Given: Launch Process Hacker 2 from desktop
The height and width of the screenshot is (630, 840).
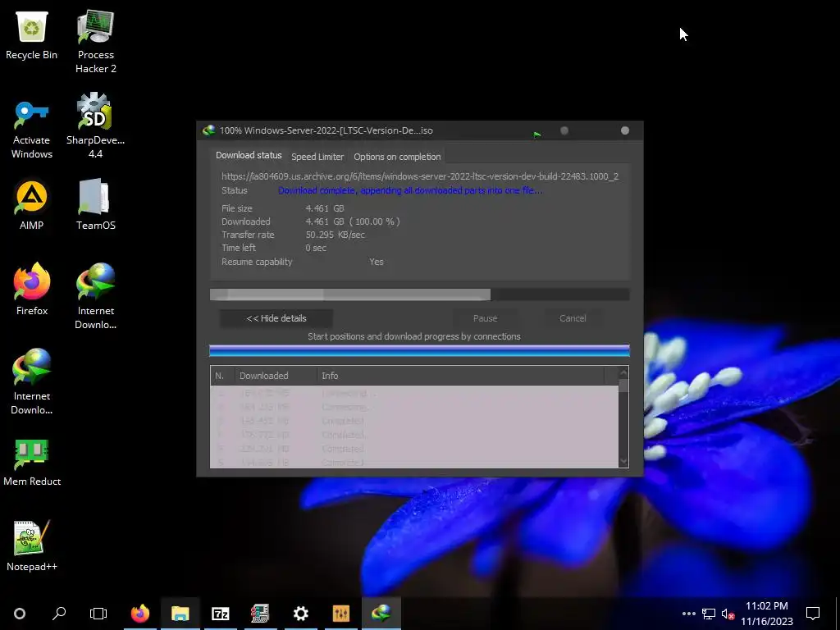Looking at the screenshot, I should point(95,42).
